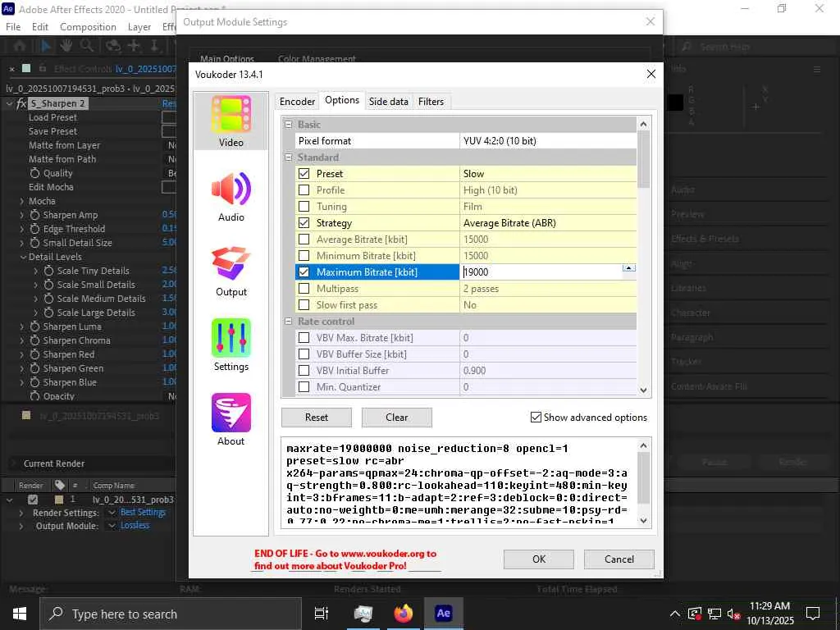Click the Windows taskbar search box
The image size is (840, 630).
click(x=171, y=614)
